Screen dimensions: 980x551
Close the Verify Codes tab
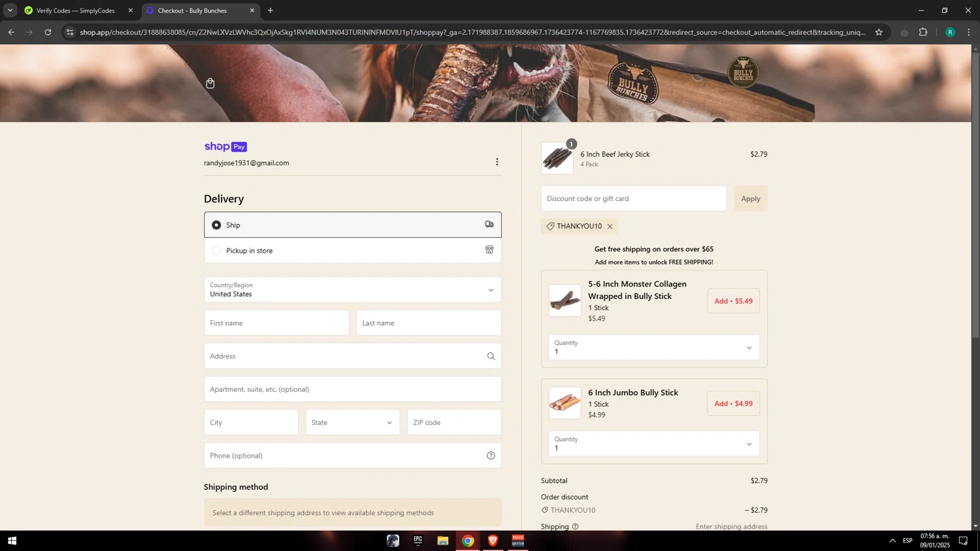[130, 10]
